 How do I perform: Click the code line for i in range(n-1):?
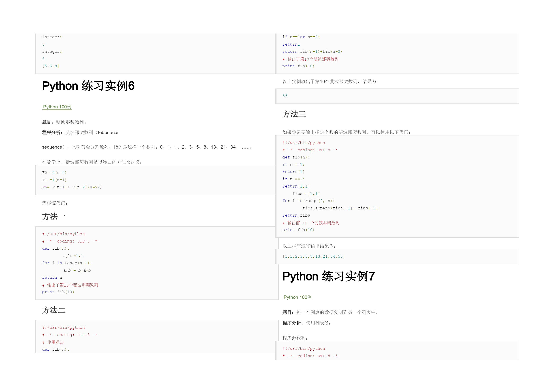[67, 263]
